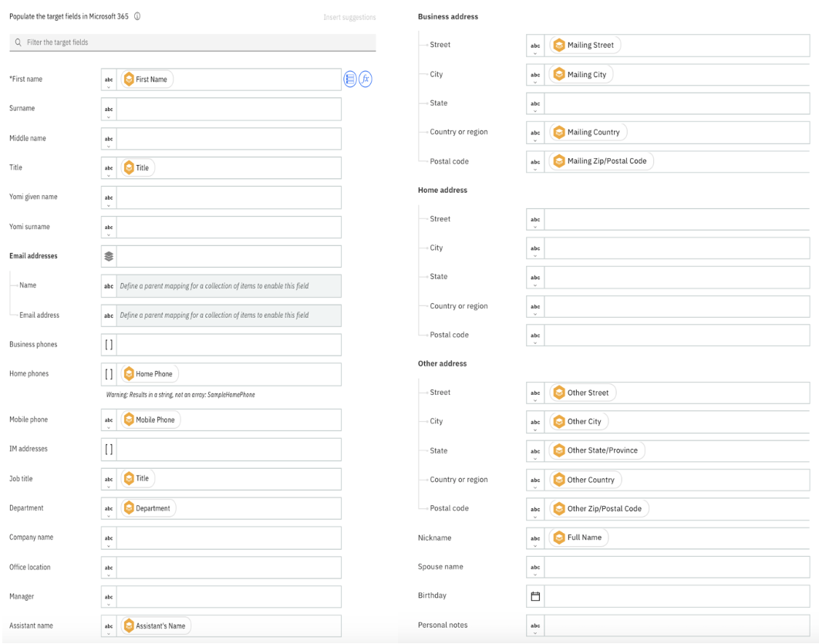
Task: Click the Filter the target fields box
Action: pos(193,42)
